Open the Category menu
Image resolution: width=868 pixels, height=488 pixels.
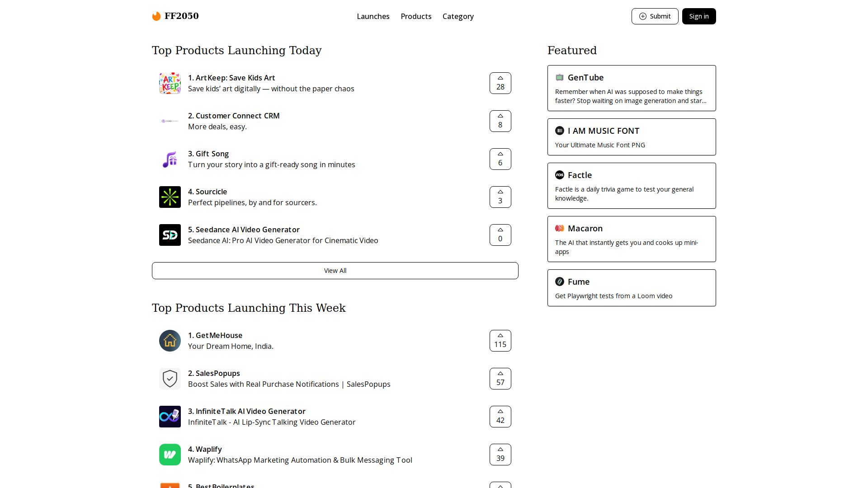458,16
